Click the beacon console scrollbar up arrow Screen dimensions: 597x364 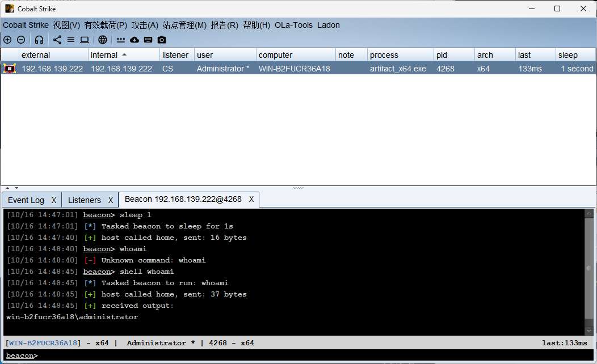tap(588, 213)
